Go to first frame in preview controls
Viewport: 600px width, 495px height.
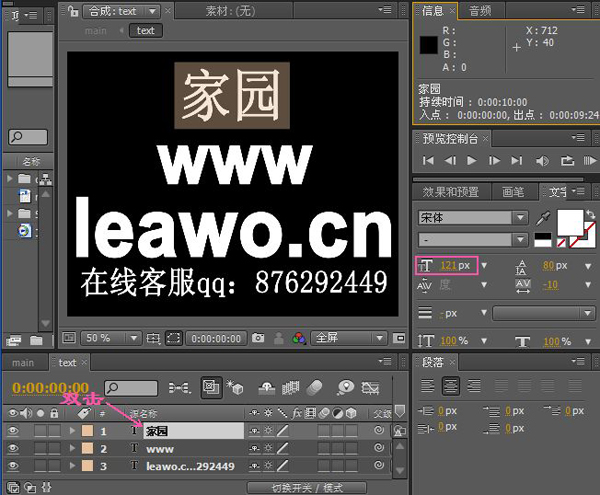point(428,161)
